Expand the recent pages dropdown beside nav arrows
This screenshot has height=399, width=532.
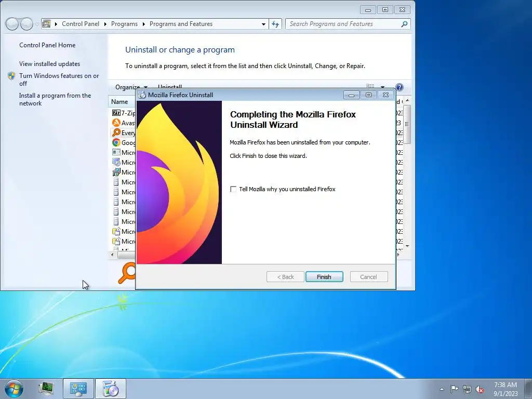(x=37, y=24)
